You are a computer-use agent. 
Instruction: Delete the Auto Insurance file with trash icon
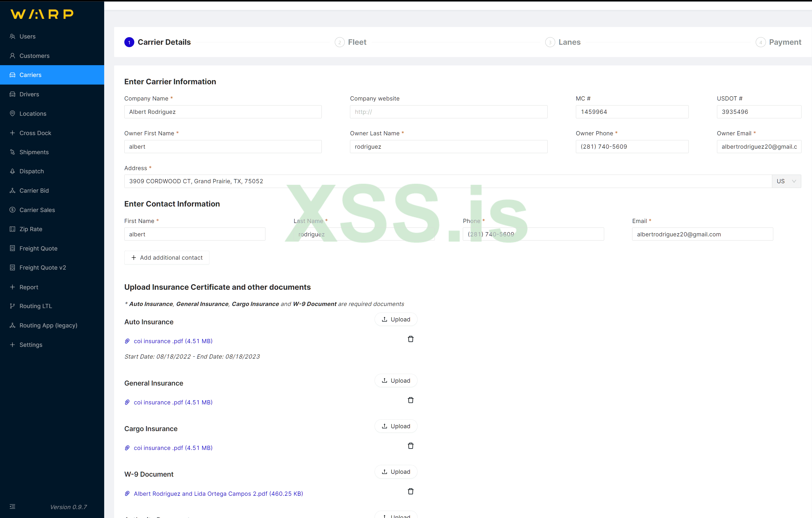410,339
